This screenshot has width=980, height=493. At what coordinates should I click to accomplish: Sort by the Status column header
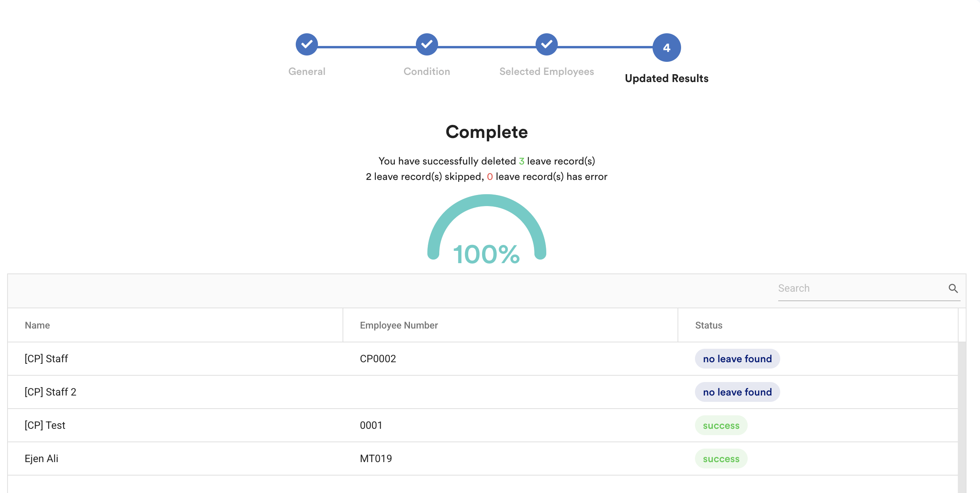[x=708, y=325]
